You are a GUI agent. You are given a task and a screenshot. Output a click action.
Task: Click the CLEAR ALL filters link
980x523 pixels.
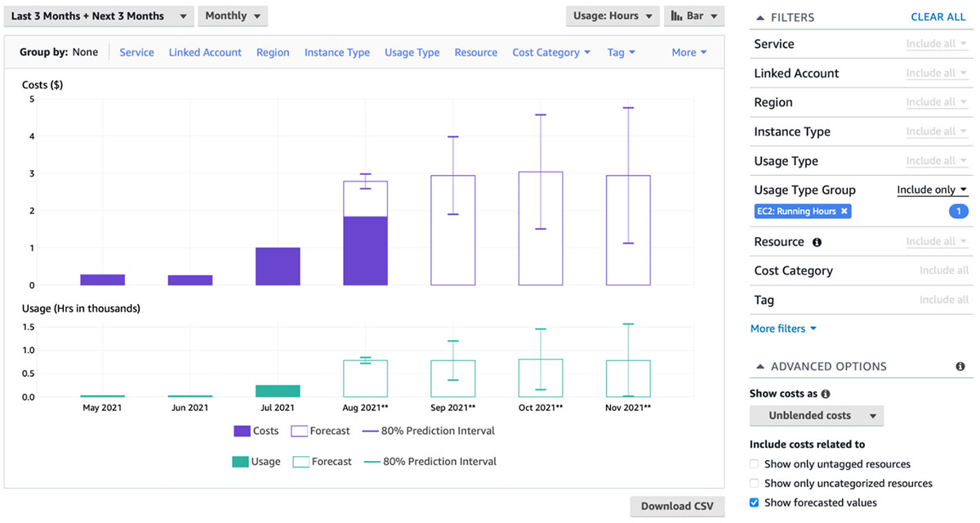pyautogui.click(x=938, y=16)
